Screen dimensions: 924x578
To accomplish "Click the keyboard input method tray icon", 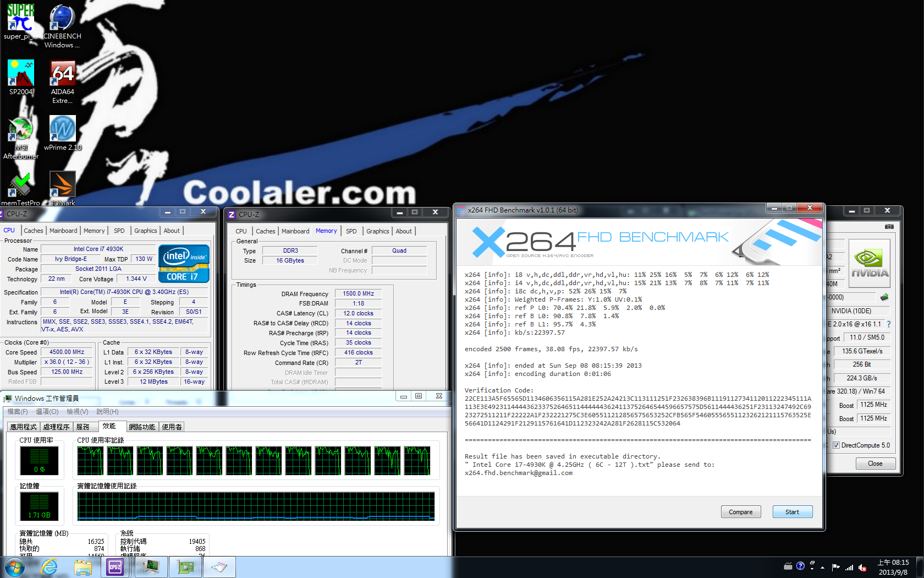I will tap(788, 566).
